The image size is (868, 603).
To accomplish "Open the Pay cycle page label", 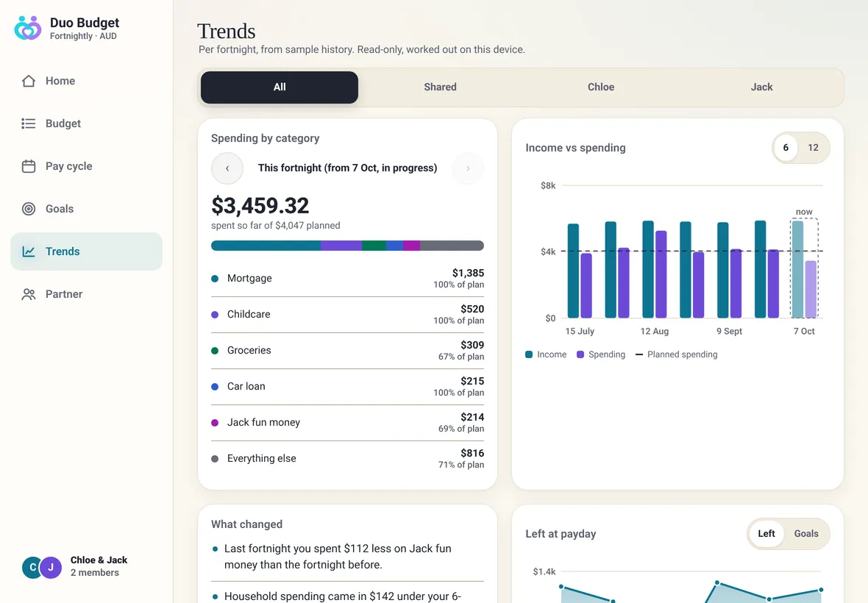I will coord(68,166).
